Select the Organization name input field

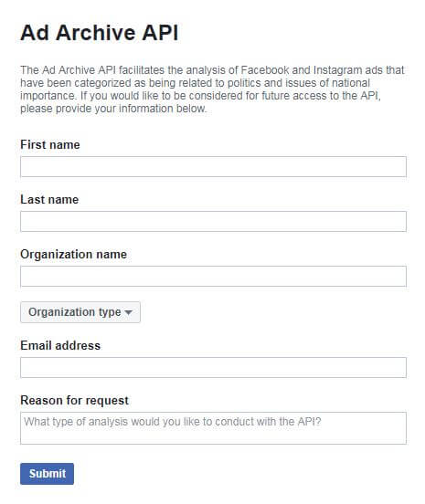pos(213,276)
